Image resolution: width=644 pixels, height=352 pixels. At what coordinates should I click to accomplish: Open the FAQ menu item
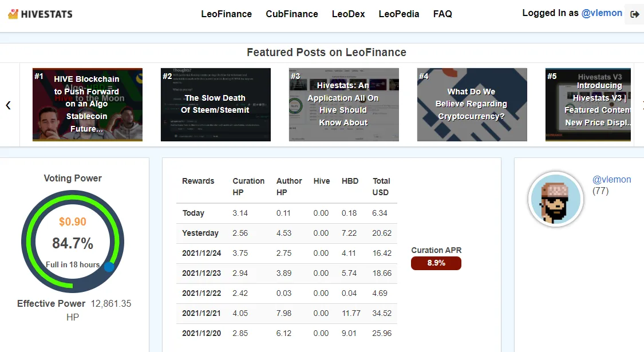coord(442,14)
